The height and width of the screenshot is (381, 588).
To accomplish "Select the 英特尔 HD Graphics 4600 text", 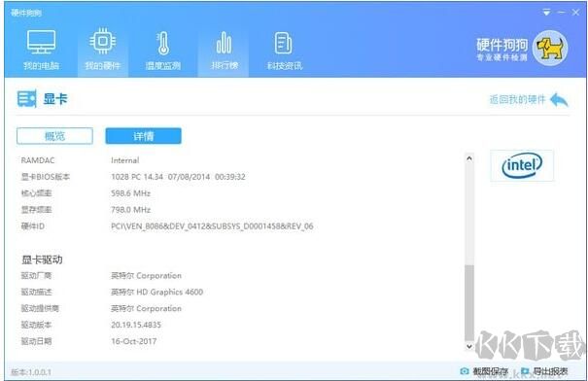I will point(156,292).
